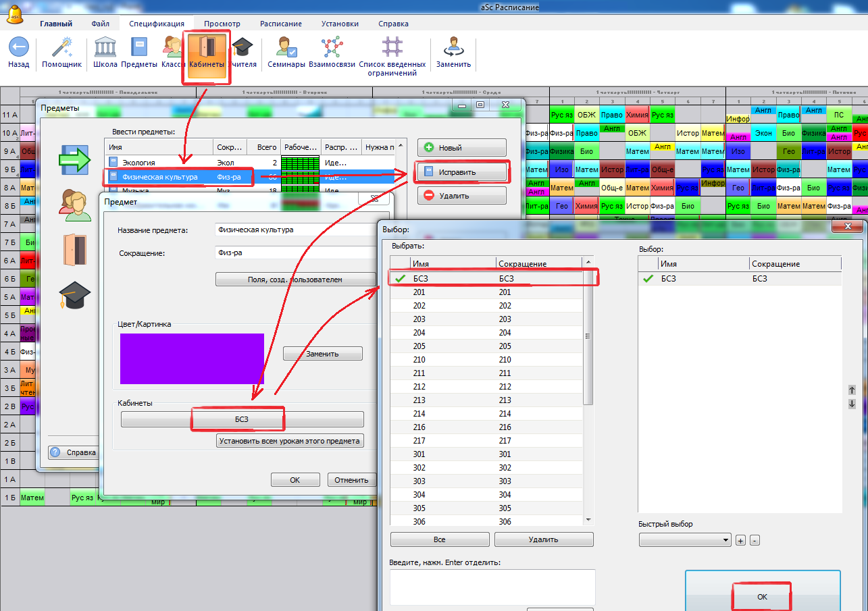Select the Предметы book icon in ribbon
The width and height of the screenshot is (868, 611).
click(x=139, y=49)
